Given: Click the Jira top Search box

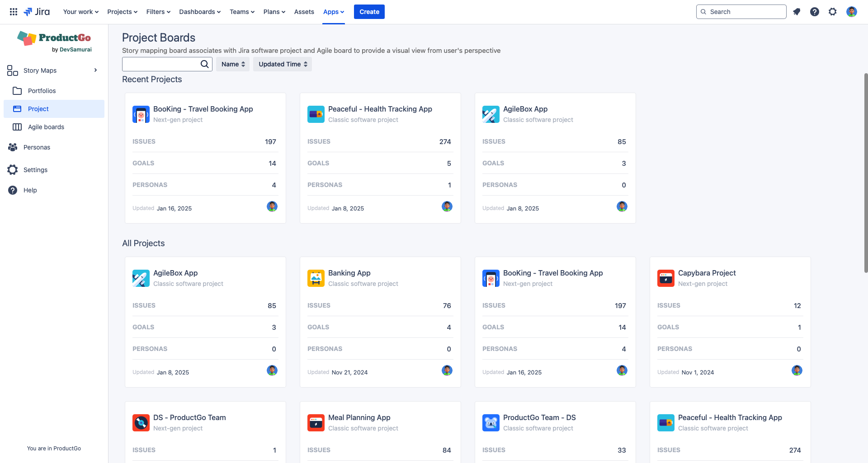Looking at the screenshot, I should click(741, 12).
